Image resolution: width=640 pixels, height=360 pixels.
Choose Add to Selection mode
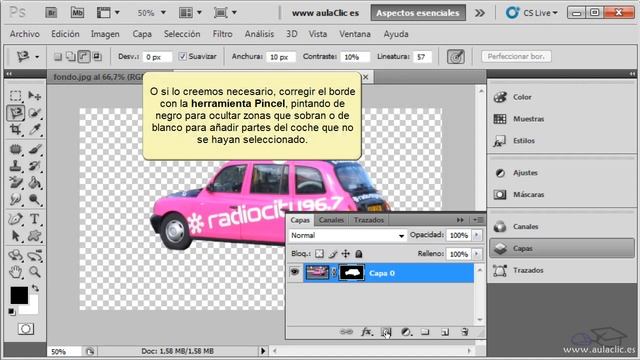(71, 56)
